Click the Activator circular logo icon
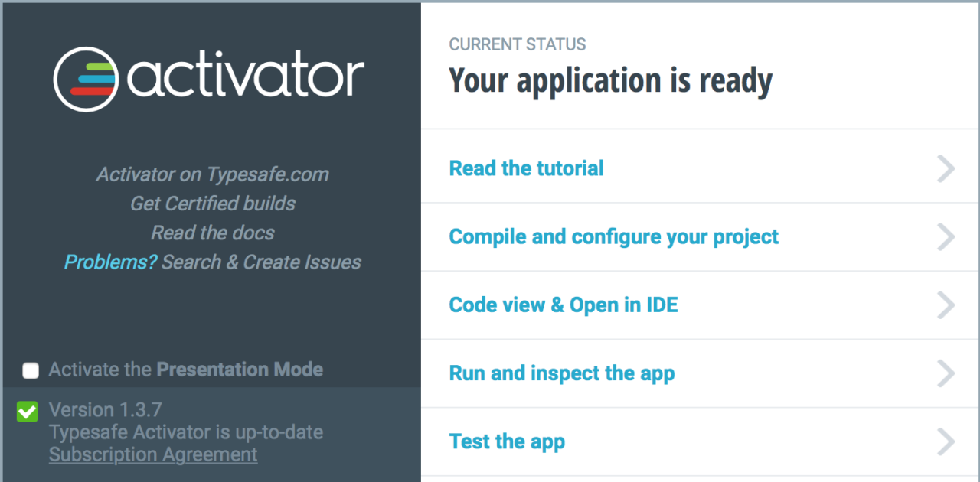 [x=87, y=79]
